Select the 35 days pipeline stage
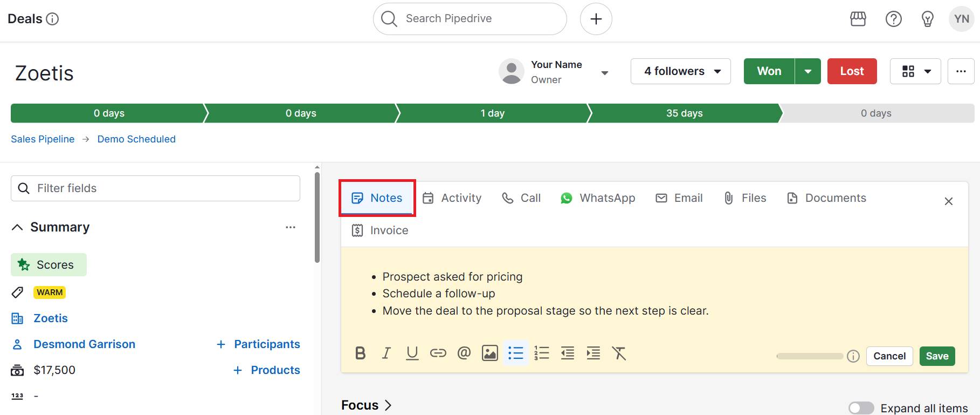980x415 pixels. [685, 113]
